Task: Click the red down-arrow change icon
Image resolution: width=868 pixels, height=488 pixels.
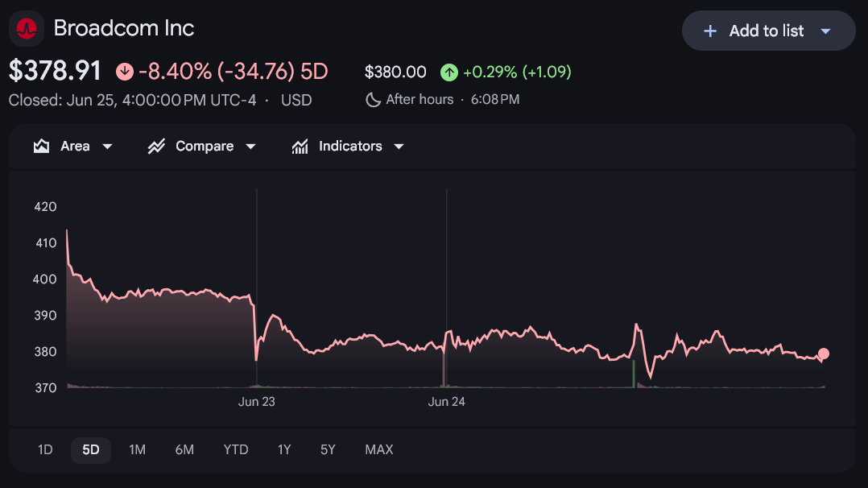Action: 125,72
